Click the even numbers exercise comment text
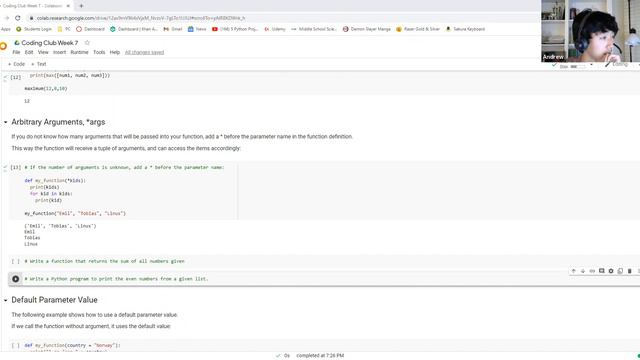 pos(116,279)
